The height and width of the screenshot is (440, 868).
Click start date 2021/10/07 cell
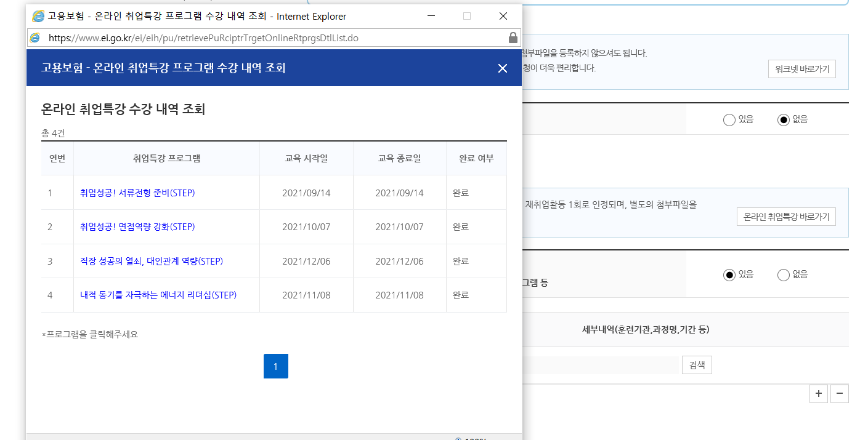click(306, 226)
